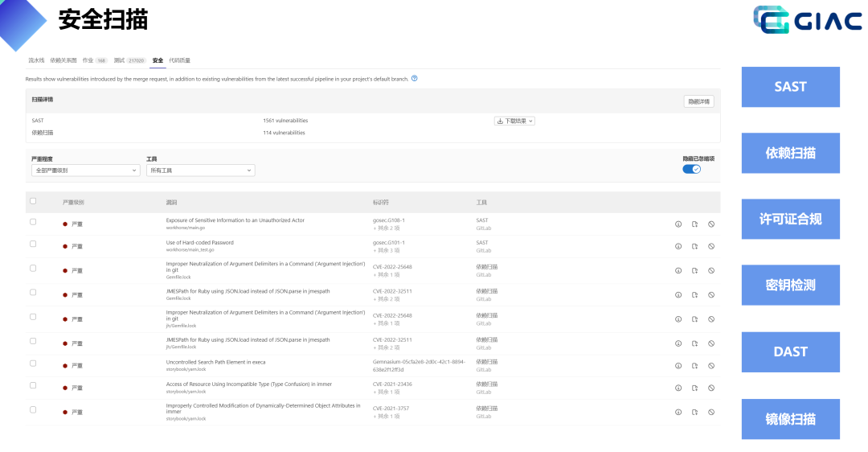Open the 下载结果 dropdown

[514, 121]
